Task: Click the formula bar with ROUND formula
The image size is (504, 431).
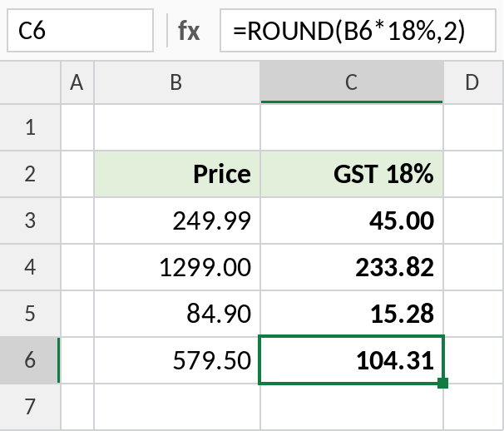Action: [358, 31]
